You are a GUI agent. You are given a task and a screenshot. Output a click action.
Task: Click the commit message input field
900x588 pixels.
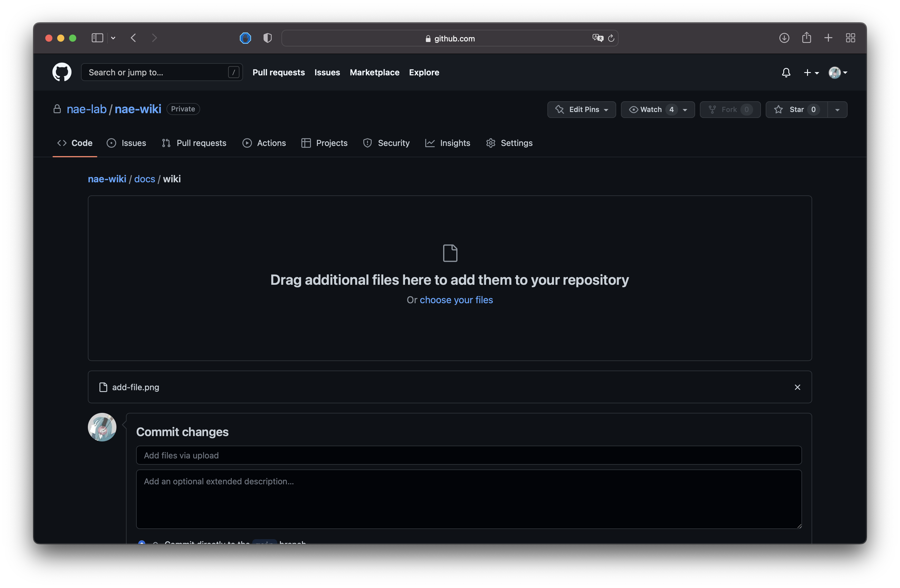pos(468,455)
